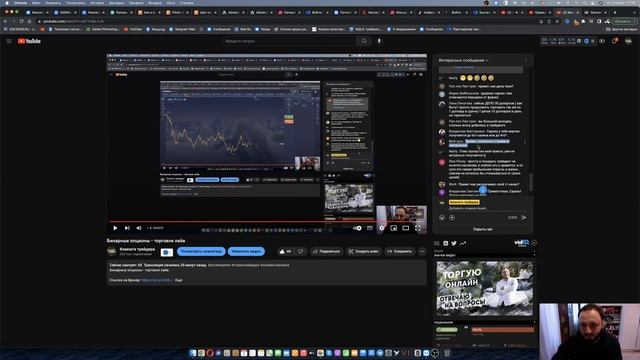The image size is (640, 360).
Task: Like the video with thumbs up
Action: coord(285,251)
